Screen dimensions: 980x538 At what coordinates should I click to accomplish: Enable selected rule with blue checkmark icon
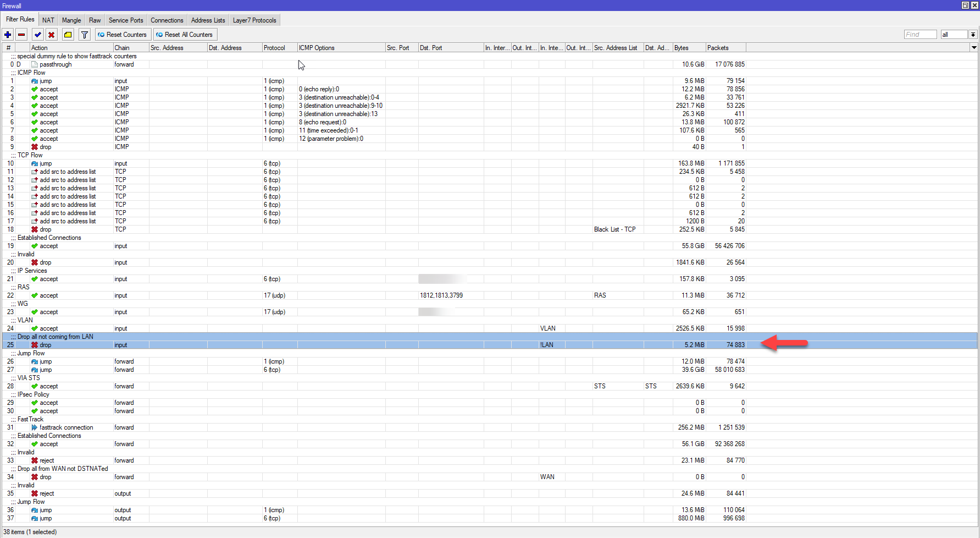[x=37, y=35]
